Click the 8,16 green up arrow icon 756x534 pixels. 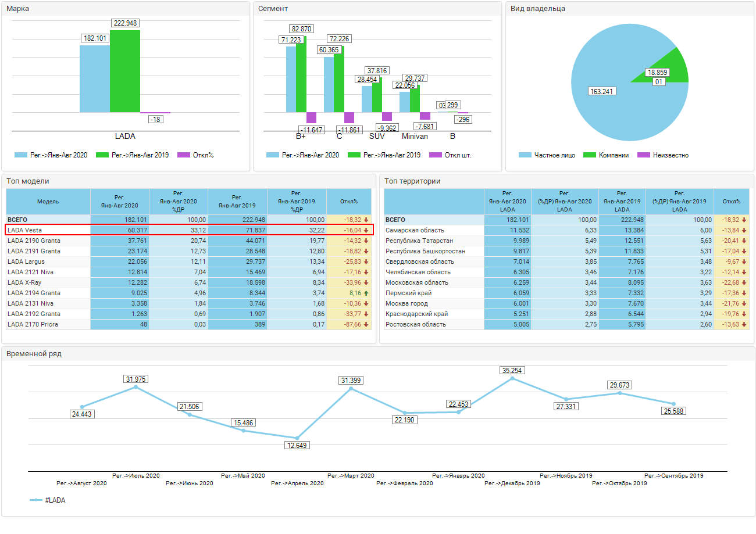pyautogui.click(x=366, y=293)
